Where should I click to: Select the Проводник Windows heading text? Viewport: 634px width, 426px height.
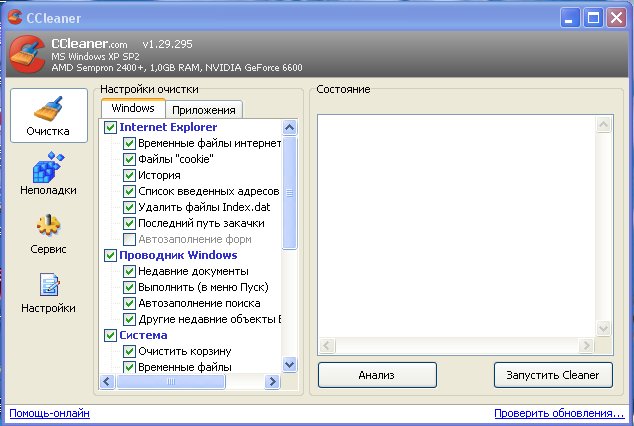point(178,255)
